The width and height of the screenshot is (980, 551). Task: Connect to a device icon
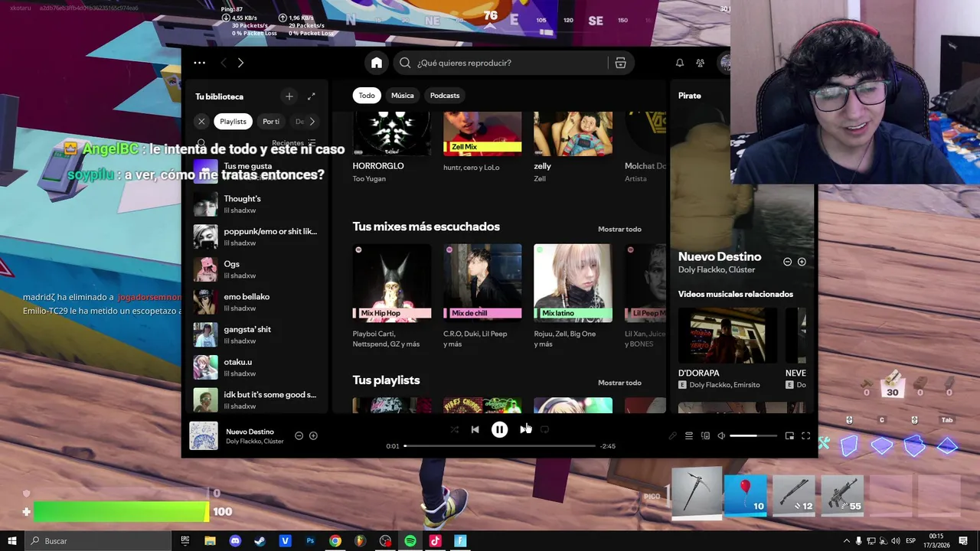(705, 435)
